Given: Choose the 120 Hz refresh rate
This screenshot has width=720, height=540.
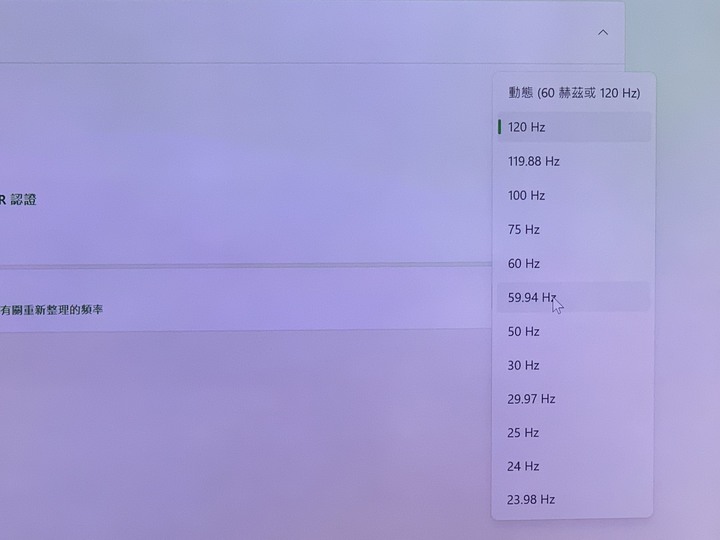Looking at the screenshot, I should click(574, 127).
